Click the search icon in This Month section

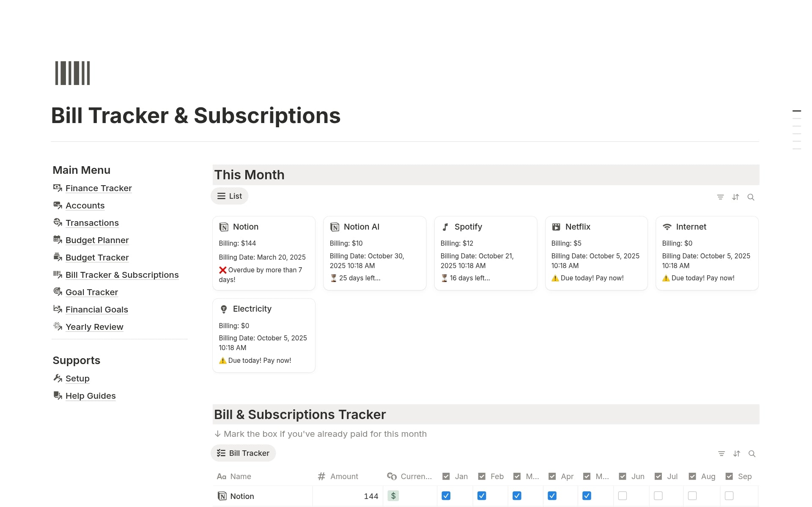(x=751, y=197)
